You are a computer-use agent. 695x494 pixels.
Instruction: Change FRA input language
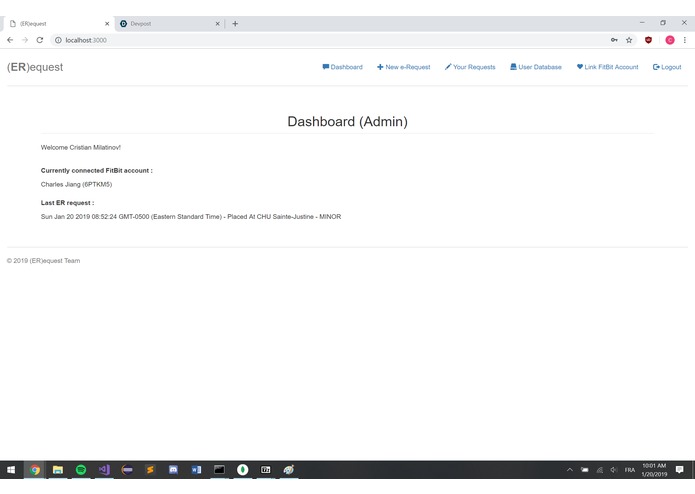(629, 470)
